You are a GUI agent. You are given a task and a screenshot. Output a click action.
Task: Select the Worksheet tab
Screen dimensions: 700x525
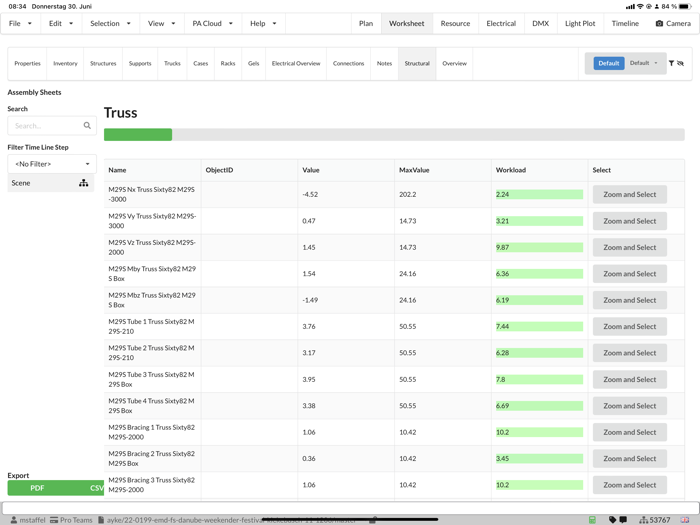point(407,23)
